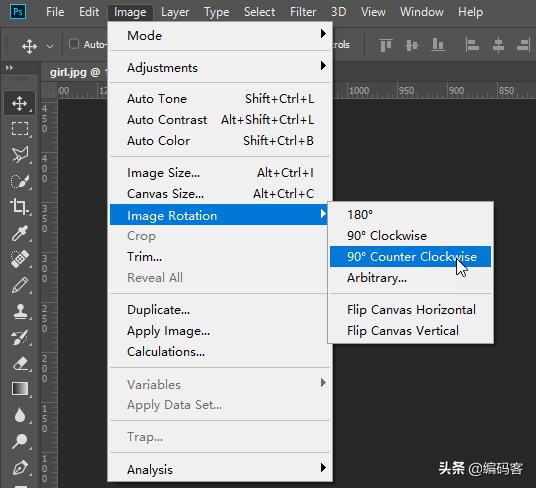Open the File menu

(x=55, y=12)
